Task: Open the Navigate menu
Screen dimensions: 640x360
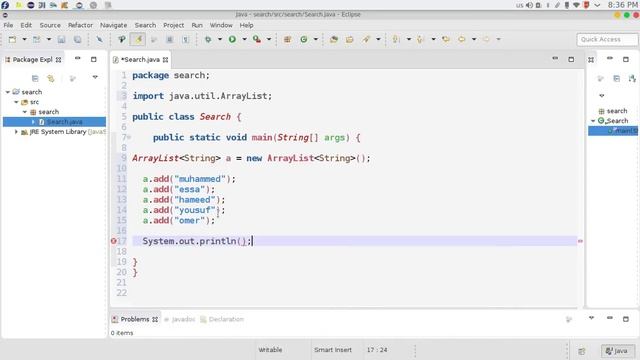Action: pyautogui.click(x=113, y=25)
